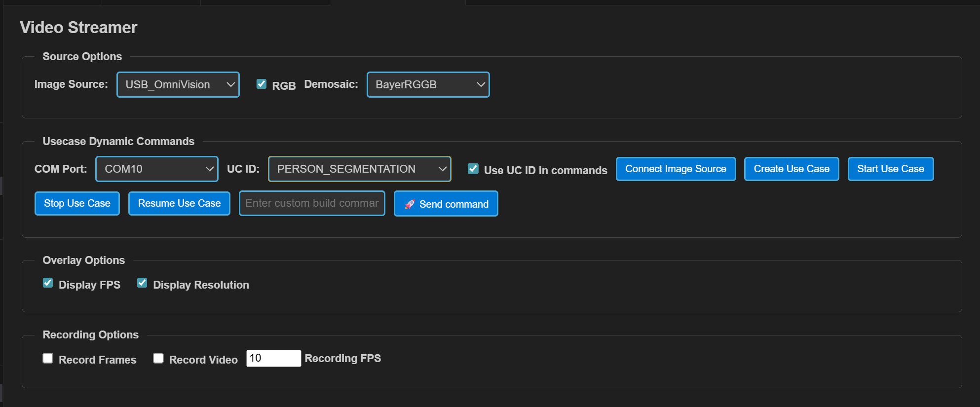Click the UC ID label text
This screenshot has height=407, width=980.
click(x=243, y=169)
